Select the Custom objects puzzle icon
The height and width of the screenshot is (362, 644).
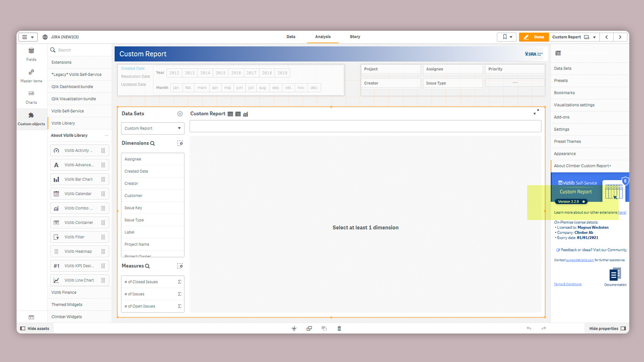point(31,115)
